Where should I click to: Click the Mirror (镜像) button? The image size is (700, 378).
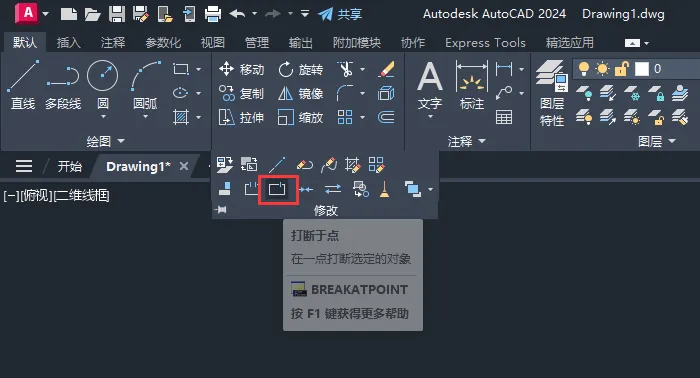pyautogui.click(x=300, y=93)
